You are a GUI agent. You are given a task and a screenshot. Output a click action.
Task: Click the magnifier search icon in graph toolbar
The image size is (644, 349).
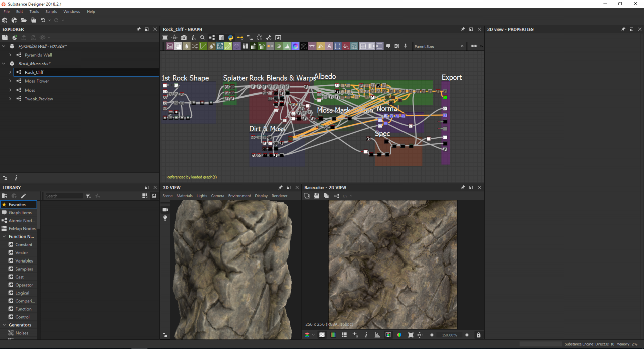pyautogui.click(x=202, y=38)
